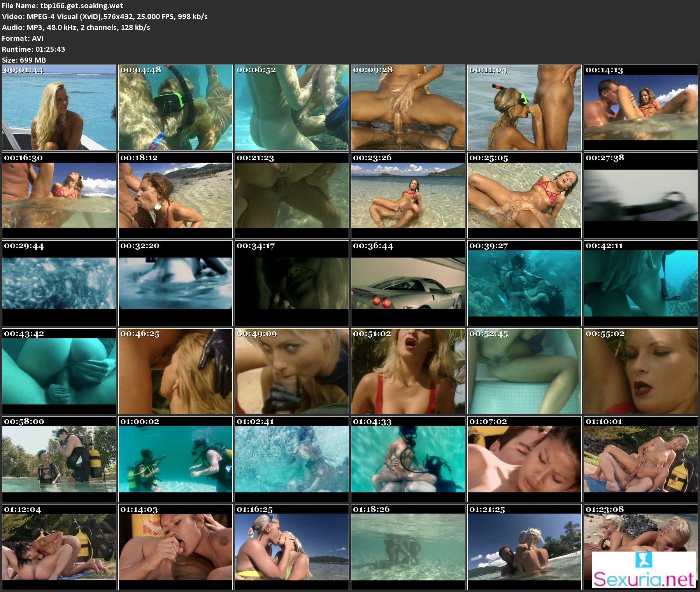Click the 01:02:41 timestamp label
Screen dimensions: 700x592
255,422
